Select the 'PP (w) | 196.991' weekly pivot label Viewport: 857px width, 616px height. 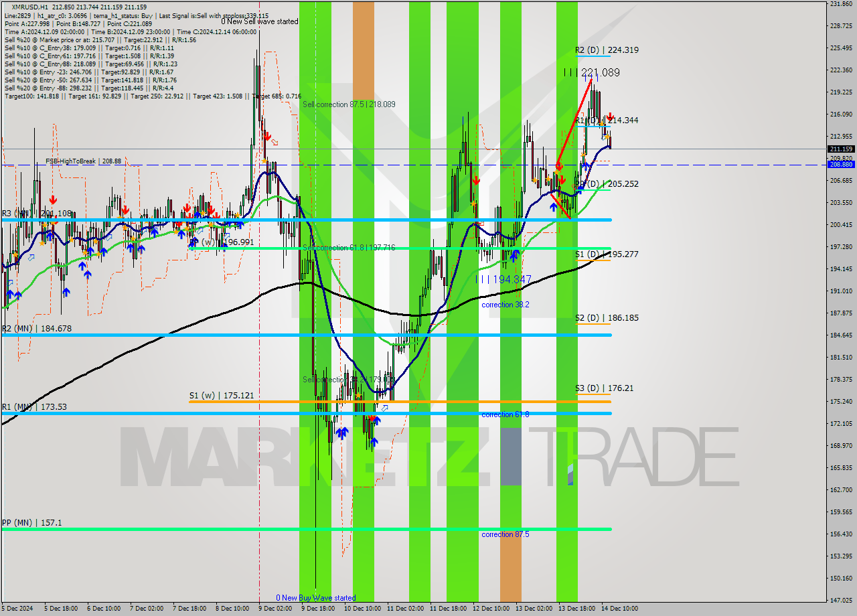(222, 242)
